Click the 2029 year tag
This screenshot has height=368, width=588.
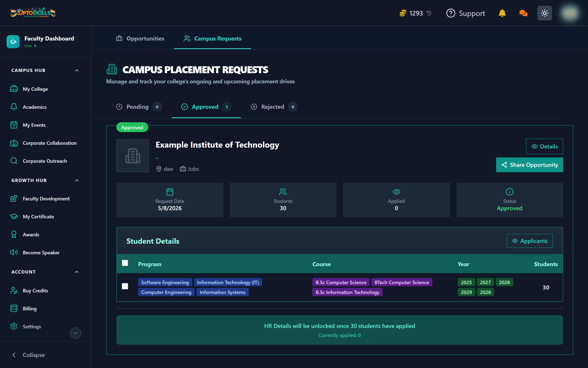coord(466,292)
